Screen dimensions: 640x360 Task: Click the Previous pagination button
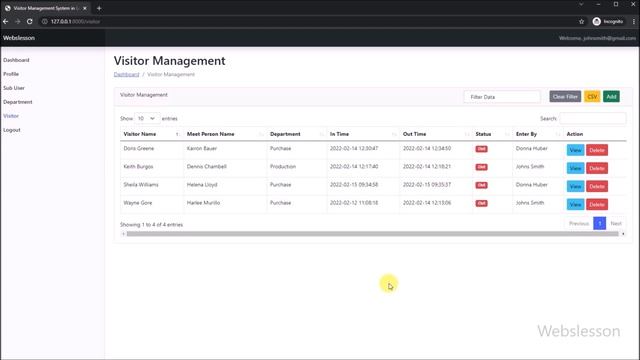pyautogui.click(x=579, y=223)
